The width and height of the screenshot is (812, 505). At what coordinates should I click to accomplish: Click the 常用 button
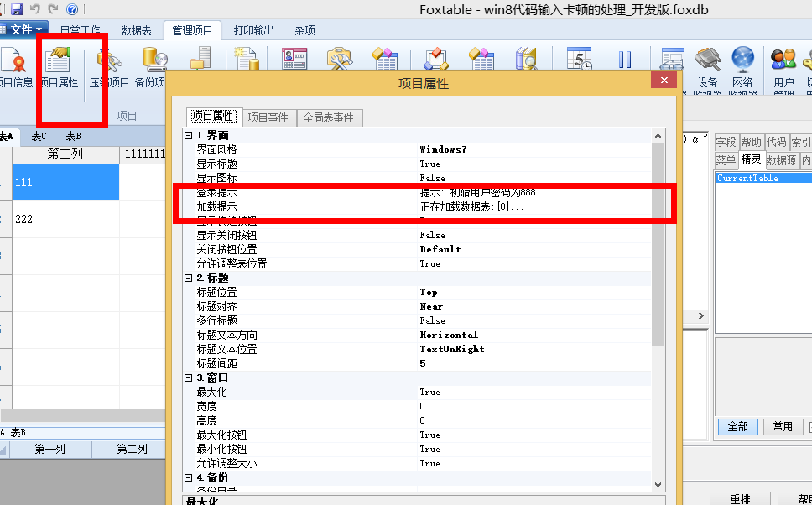point(783,427)
